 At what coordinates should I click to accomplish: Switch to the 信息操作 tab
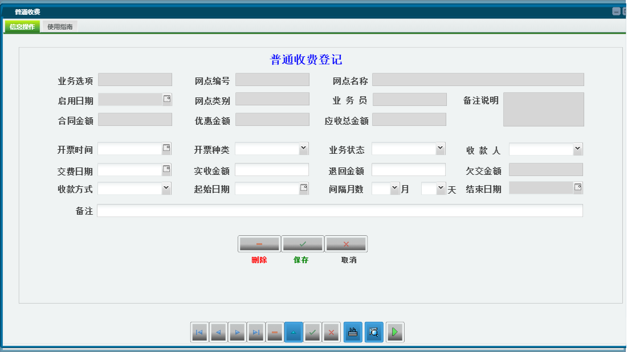click(x=22, y=27)
